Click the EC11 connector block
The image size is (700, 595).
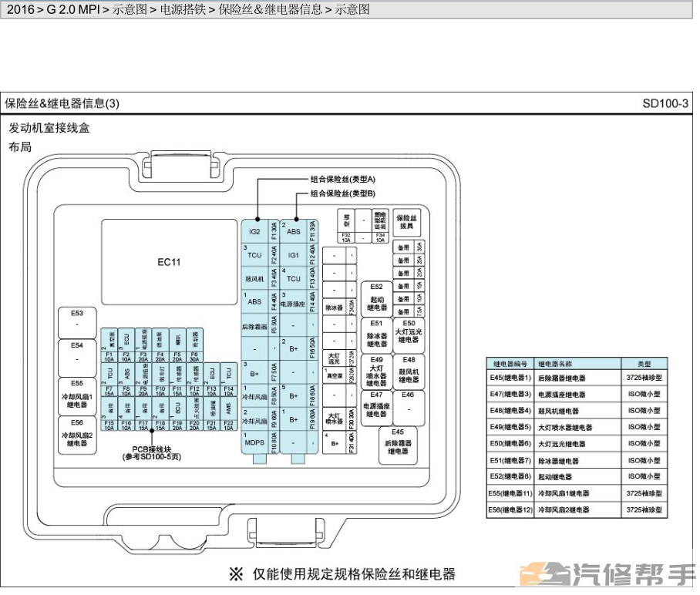[169, 262]
